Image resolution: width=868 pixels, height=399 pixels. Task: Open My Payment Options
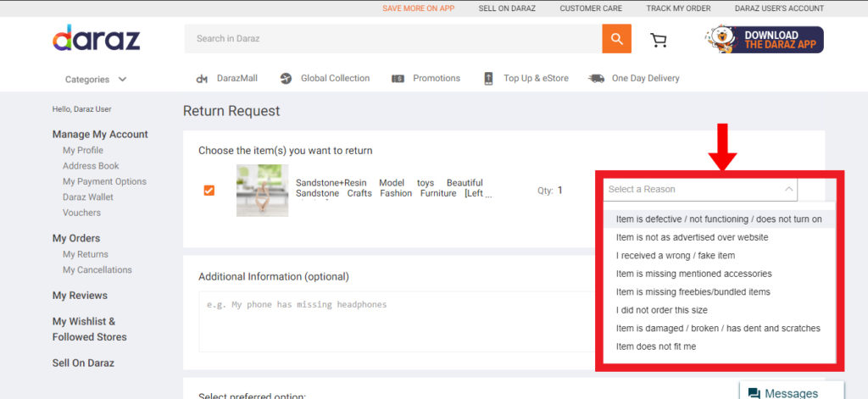click(104, 181)
